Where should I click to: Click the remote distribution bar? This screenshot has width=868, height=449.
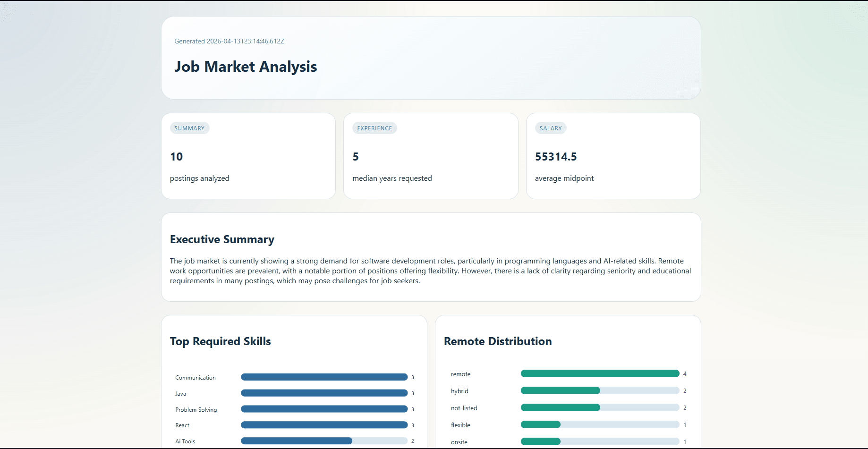click(x=600, y=373)
